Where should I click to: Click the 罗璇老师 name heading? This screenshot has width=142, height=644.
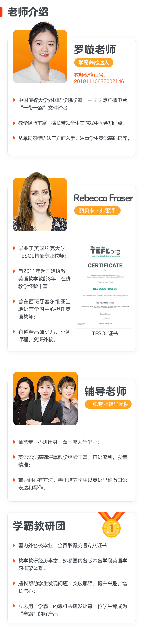pyautogui.click(x=95, y=49)
